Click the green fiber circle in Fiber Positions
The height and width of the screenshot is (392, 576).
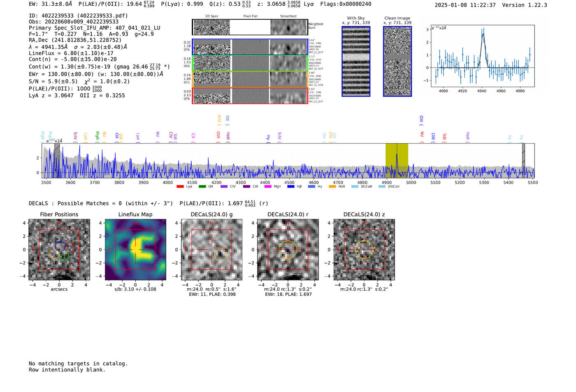pos(63,255)
